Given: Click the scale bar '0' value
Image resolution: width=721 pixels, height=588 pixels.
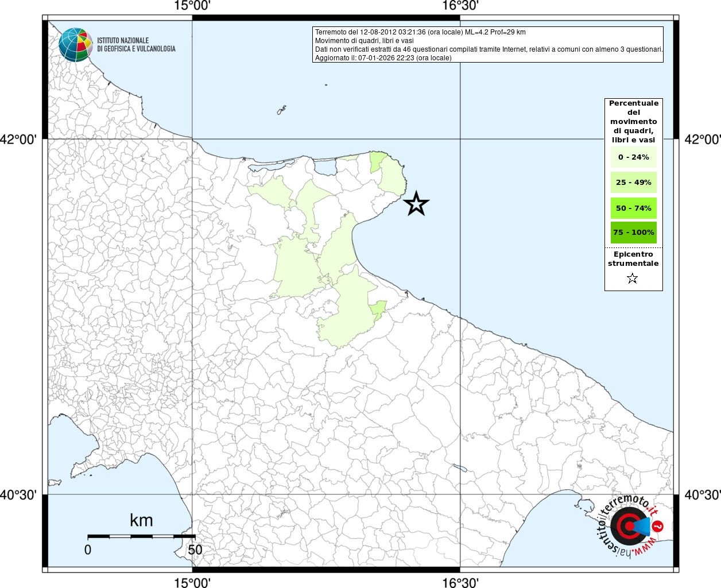Looking at the screenshot, I should (x=88, y=550).
